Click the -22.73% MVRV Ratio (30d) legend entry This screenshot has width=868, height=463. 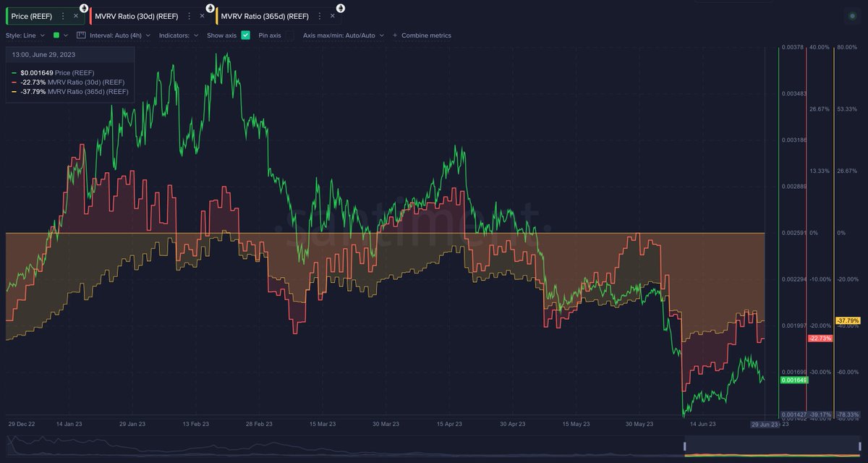(x=68, y=82)
